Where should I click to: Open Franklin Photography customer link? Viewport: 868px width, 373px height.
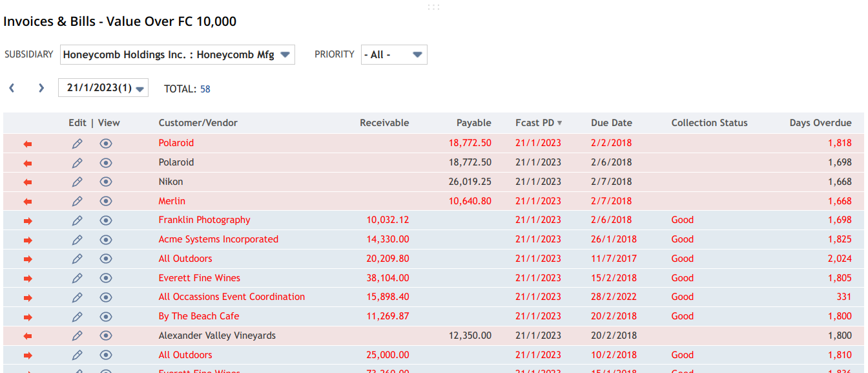click(x=205, y=220)
